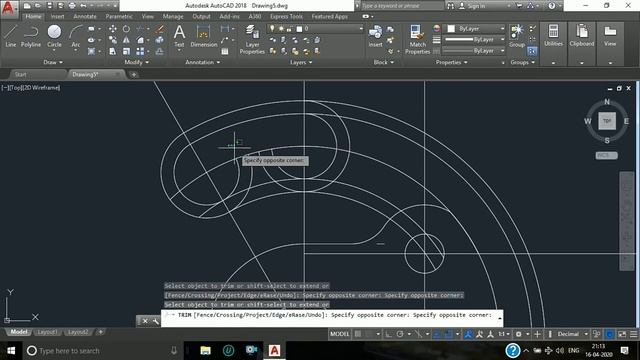The height and width of the screenshot is (360, 640).
Task: Toggle ortho mode in status bar
Action: tap(388, 334)
